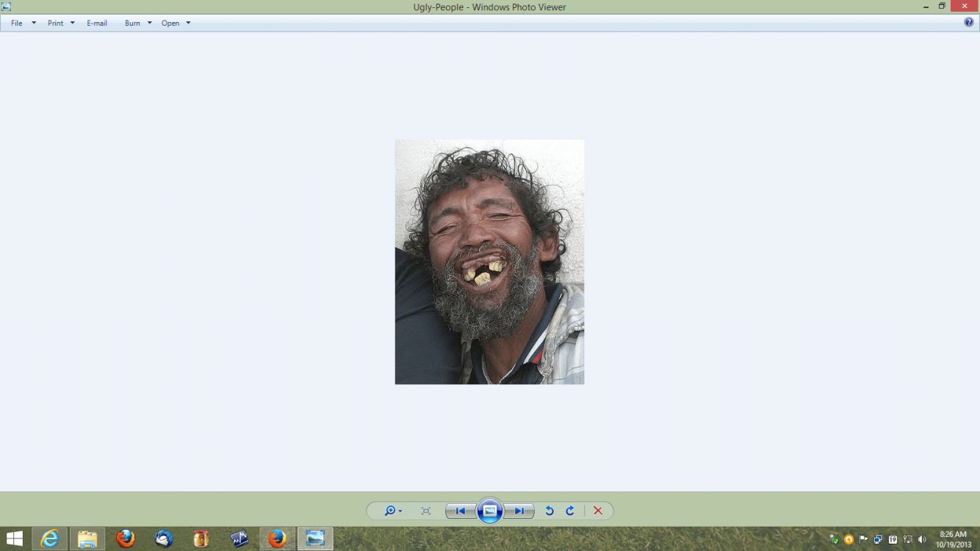Open the volume speaker tray icon
980x551 pixels.
pos(922,539)
